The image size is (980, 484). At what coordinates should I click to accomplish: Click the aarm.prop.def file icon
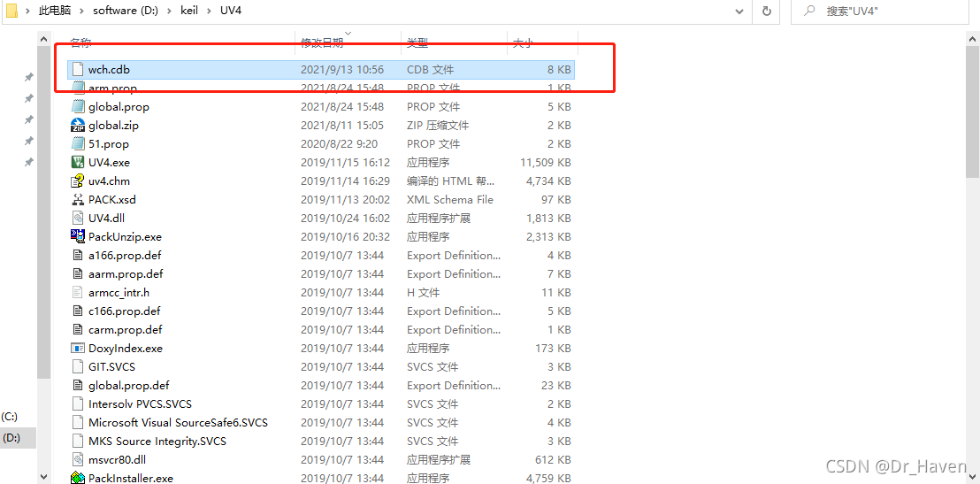(78, 274)
